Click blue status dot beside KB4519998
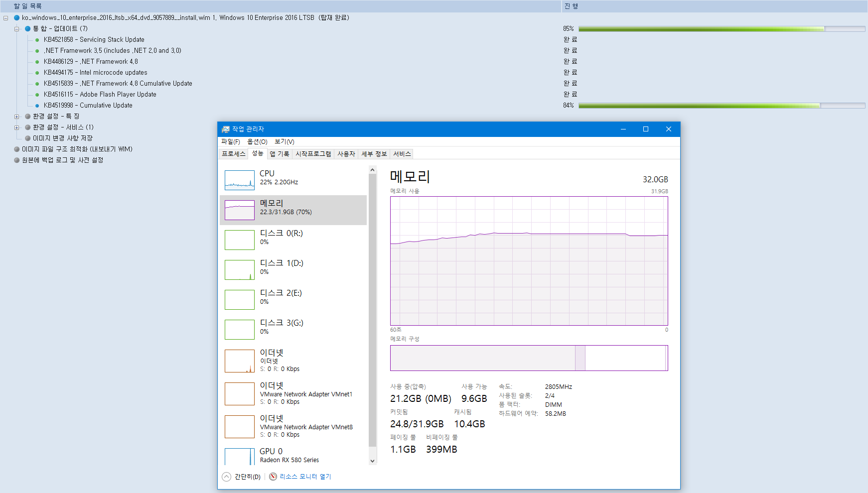The width and height of the screenshot is (868, 493). (x=37, y=106)
